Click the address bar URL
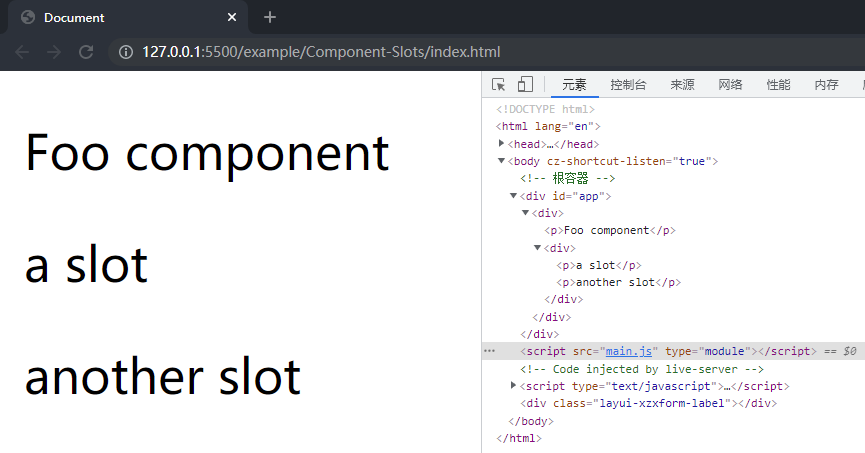 [x=321, y=52]
